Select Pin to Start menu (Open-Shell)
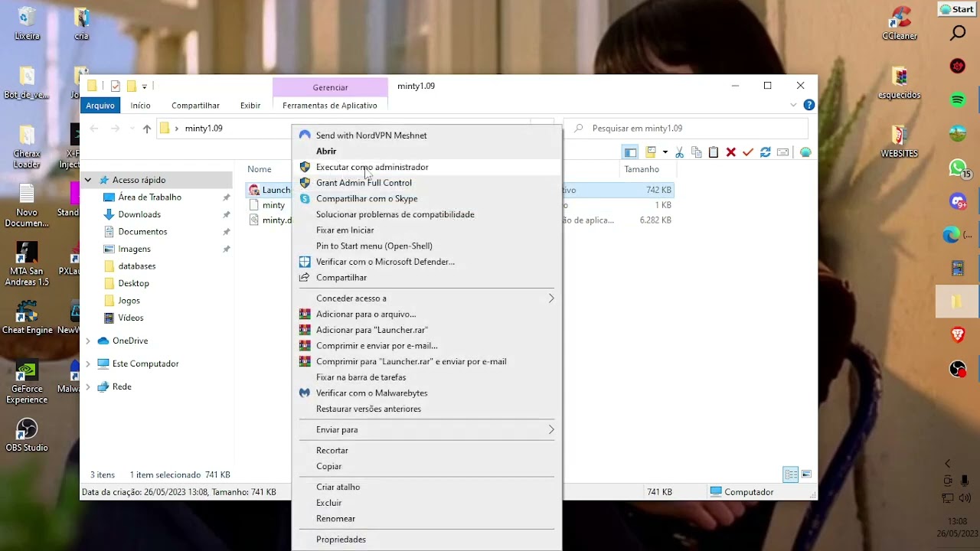The width and height of the screenshot is (980, 551). click(x=426, y=246)
